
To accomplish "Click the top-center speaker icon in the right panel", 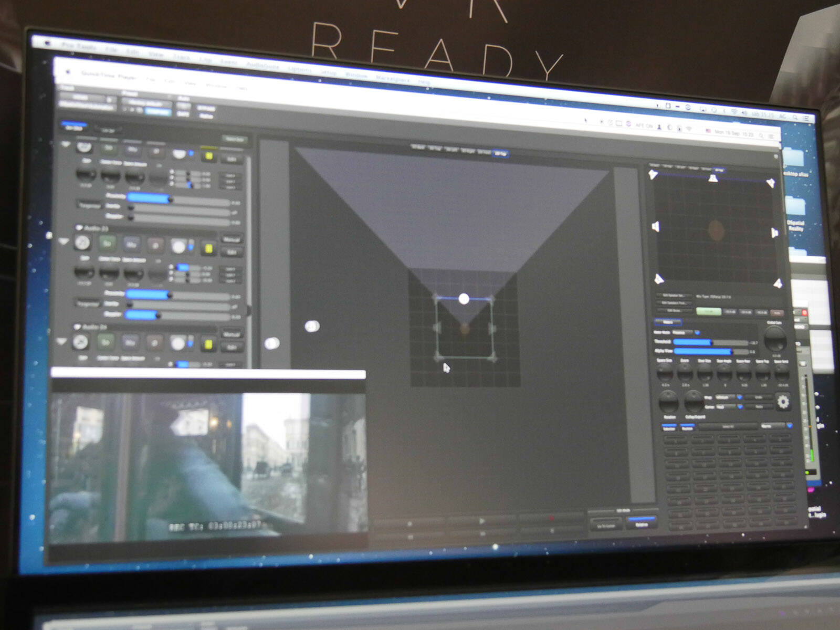I will 712,178.
